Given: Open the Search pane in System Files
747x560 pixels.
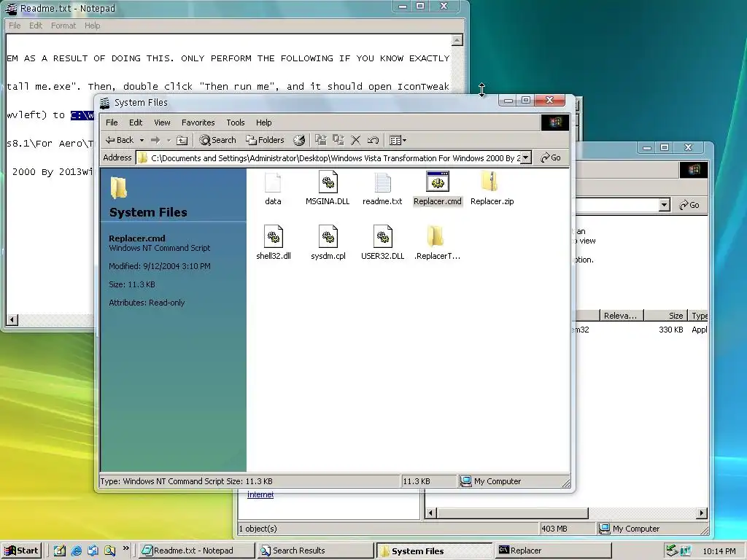Looking at the screenshot, I should click(217, 140).
